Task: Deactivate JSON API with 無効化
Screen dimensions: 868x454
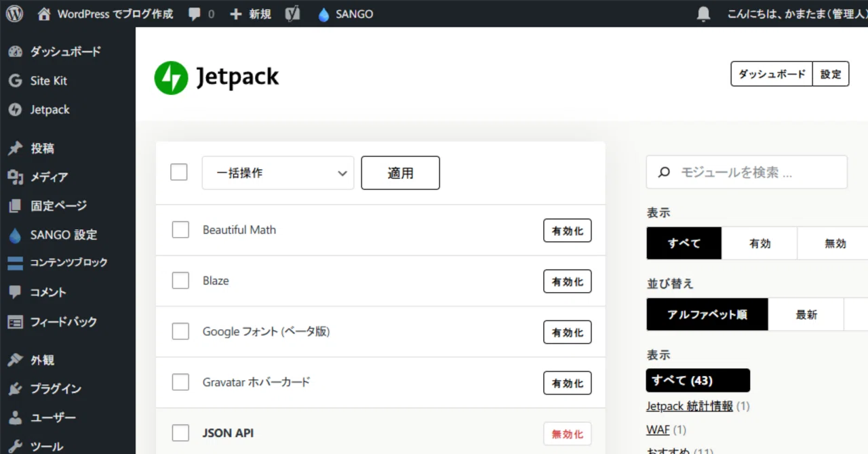Action: [568, 434]
